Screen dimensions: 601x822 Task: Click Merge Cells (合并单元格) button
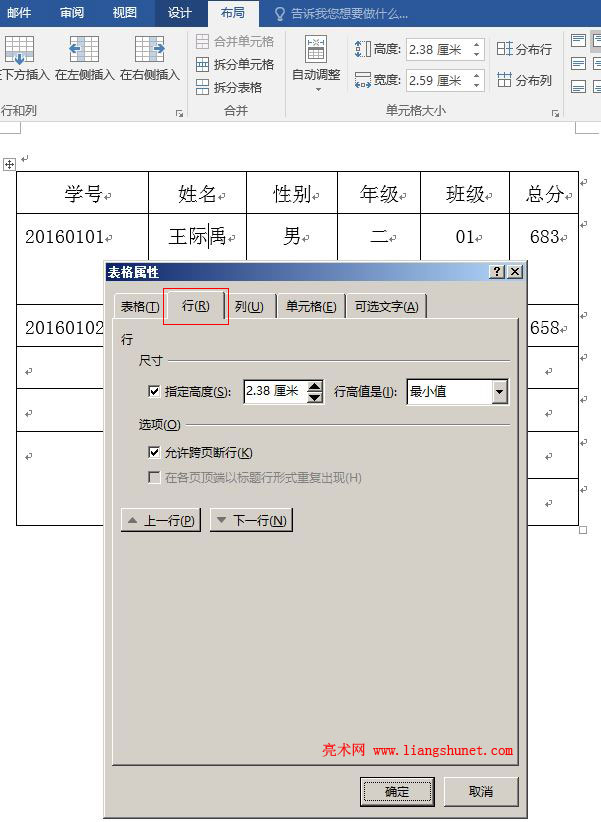(235, 41)
